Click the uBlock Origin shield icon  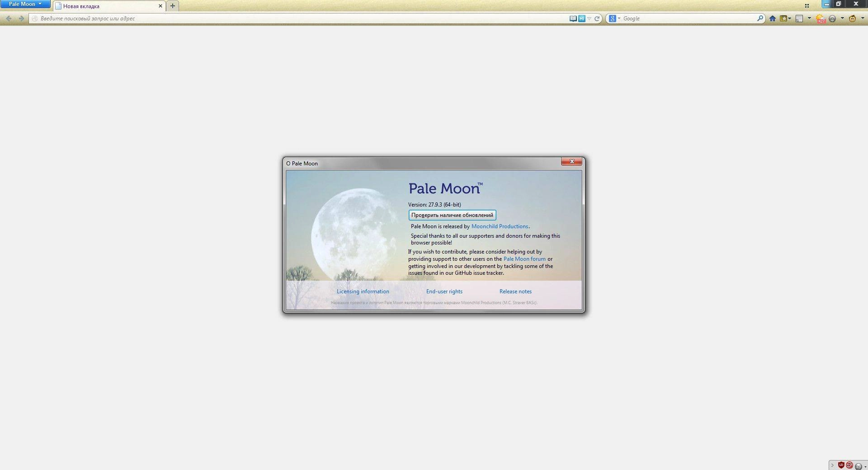point(841,465)
